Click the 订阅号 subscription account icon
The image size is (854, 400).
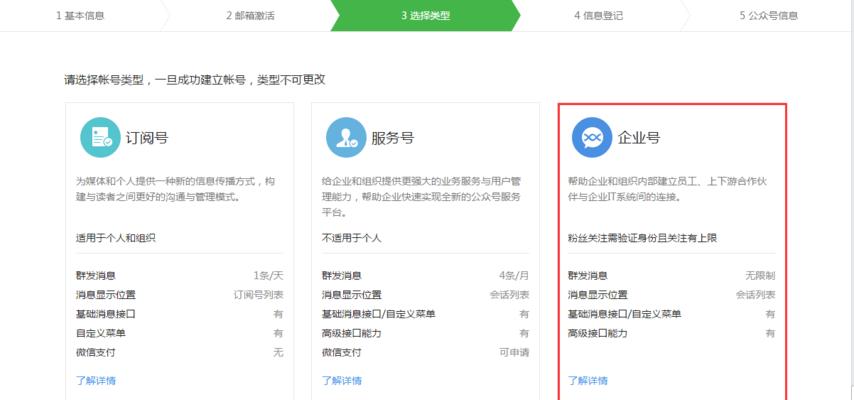coord(100,137)
